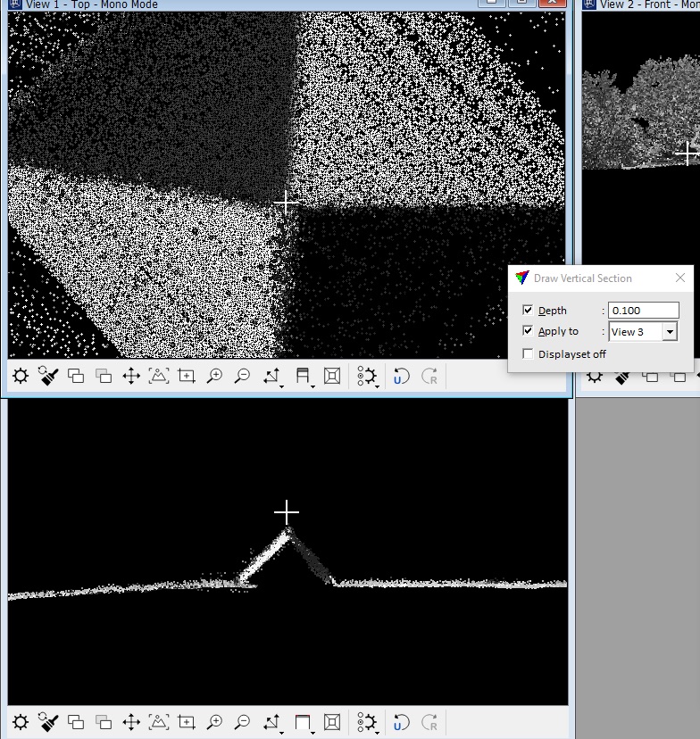
Task: Click view orientation icon in bottom section view
Action: pyautogui.click(x=302, y=722)
